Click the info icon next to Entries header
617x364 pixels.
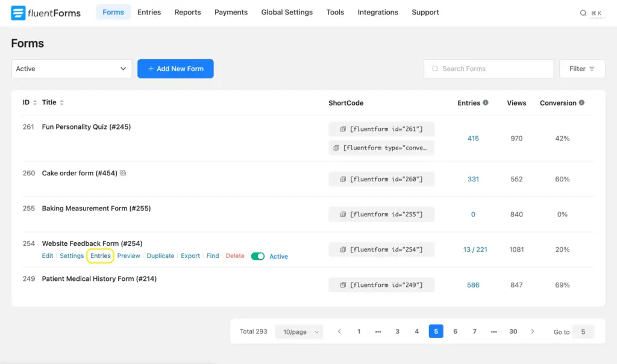point(486,102)
